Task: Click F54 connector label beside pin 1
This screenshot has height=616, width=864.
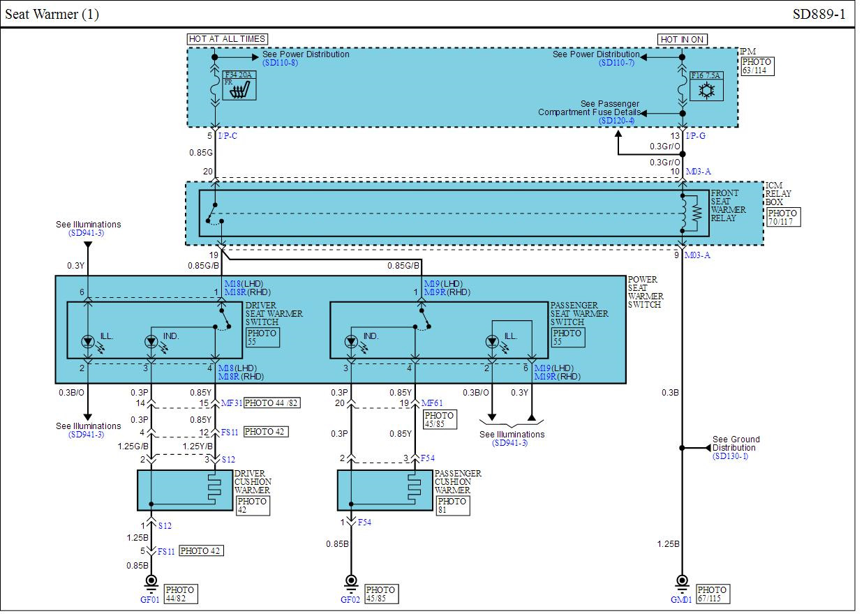Action: pos(365,523)
